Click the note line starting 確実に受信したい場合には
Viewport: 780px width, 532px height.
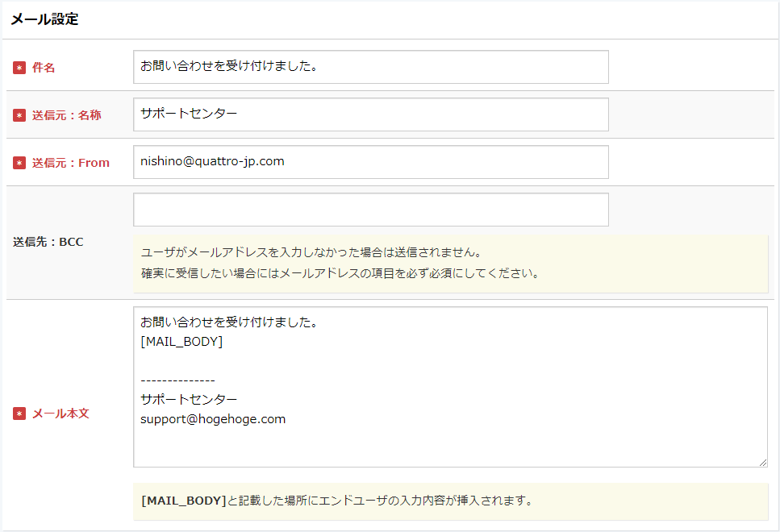pos(341,273)
